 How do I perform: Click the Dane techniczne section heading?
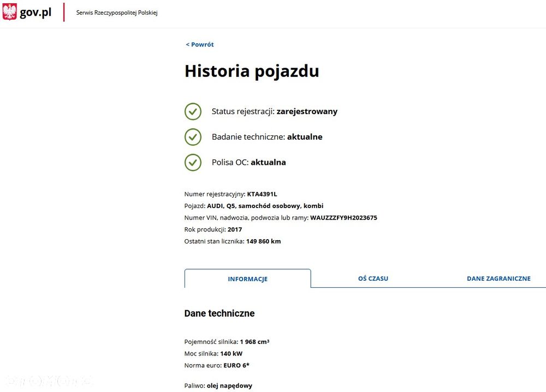click(x=219, y=313)
